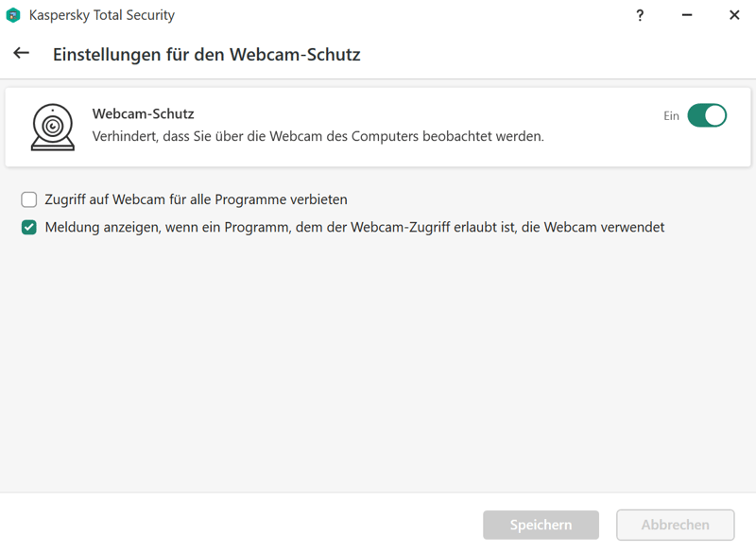Click the 'Zugriff auf Webcam für alle Programme verbieten' label
The height and width of the screenshot is (552, 756).
point(196,199)
